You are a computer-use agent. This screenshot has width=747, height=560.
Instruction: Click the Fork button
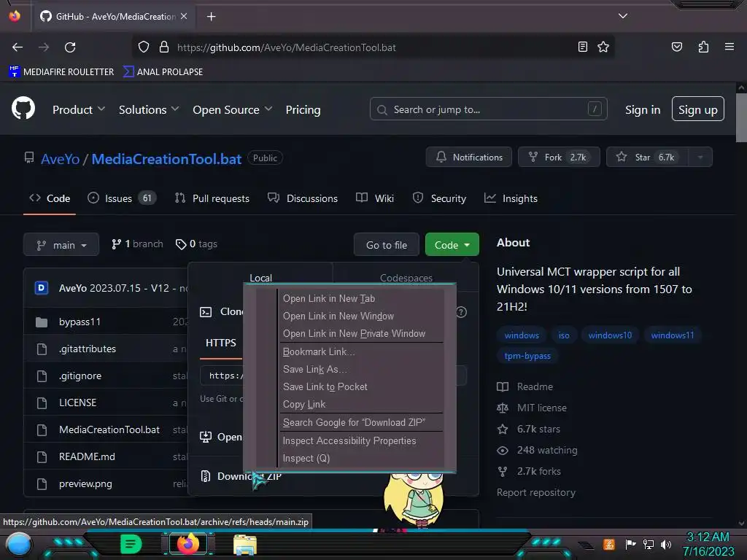559,157
